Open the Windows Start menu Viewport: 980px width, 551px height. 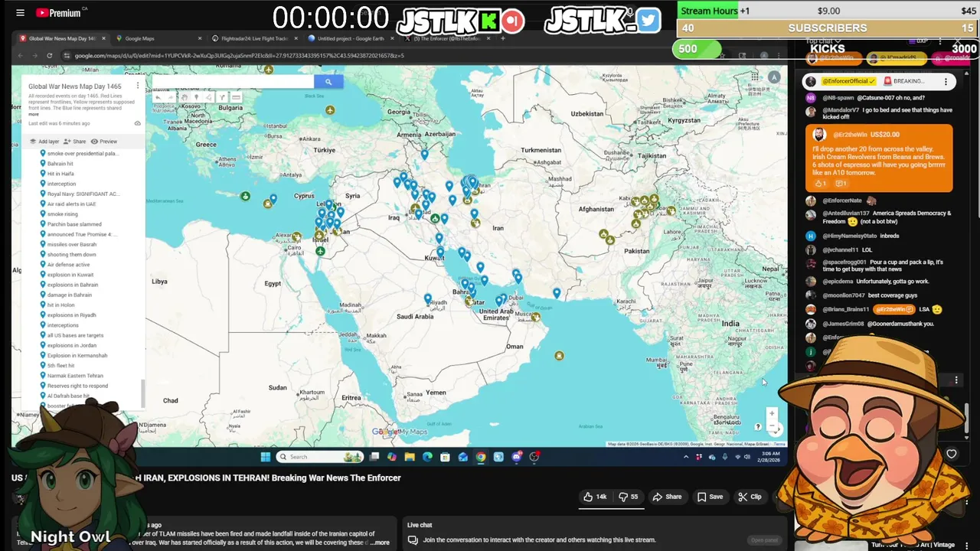[266, 457]
